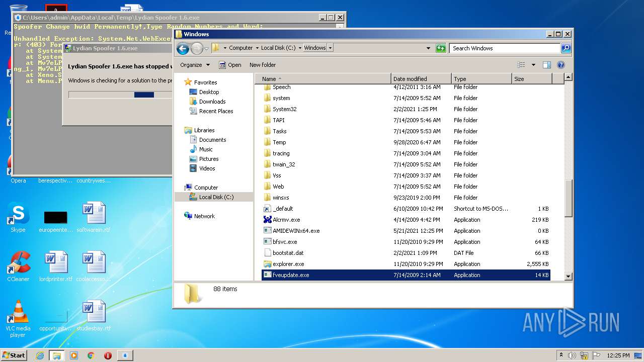Change the view layout icon
Screen dimensions: 644x362
pos(521,65)
